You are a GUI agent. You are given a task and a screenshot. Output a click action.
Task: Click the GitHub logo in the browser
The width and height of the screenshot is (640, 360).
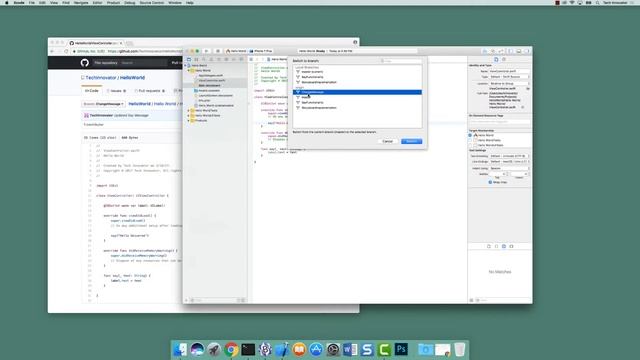84,63
